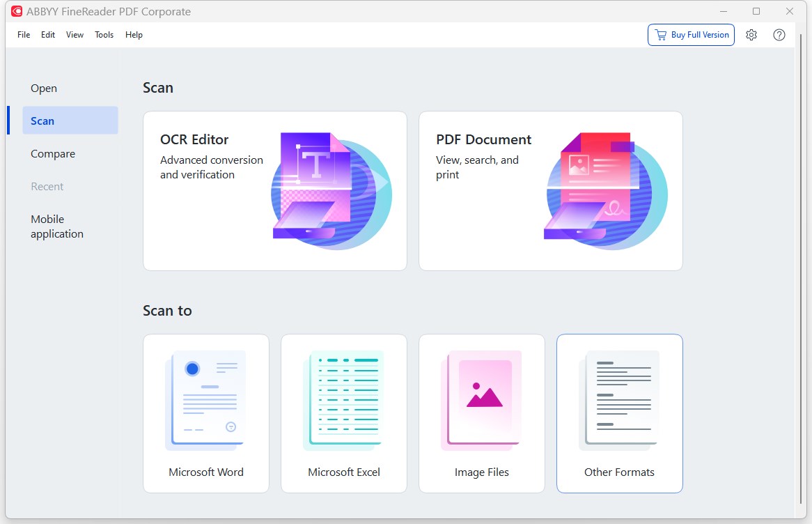812x524 pixels.
Task: Choose the Image Files label
Action: click(x=482, y=472)
